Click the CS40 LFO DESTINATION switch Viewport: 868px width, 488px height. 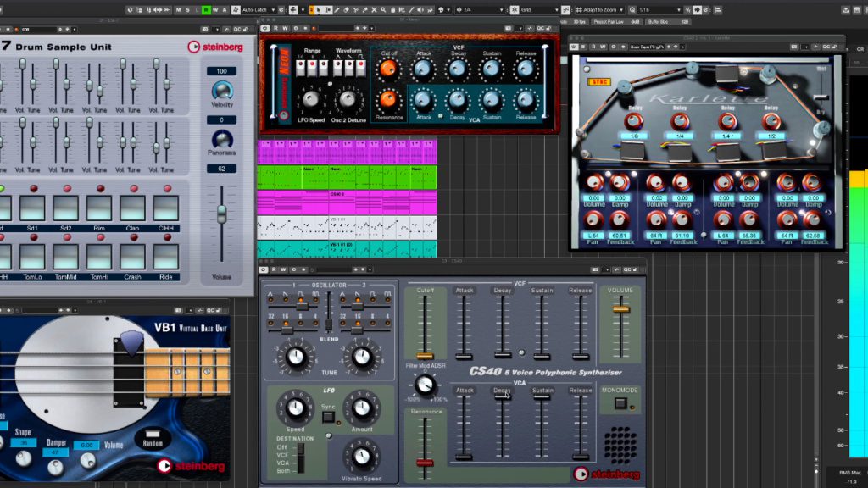coord(301,459)
